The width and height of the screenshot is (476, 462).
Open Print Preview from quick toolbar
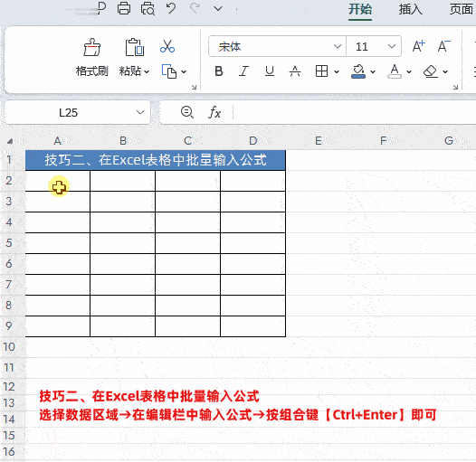pos(148,8)
